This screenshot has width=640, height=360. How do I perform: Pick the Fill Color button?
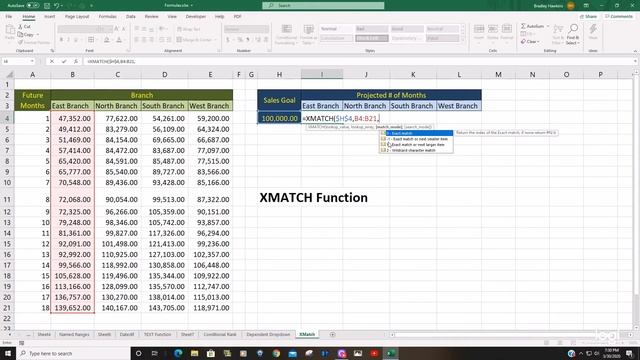[x=107, y=40]
